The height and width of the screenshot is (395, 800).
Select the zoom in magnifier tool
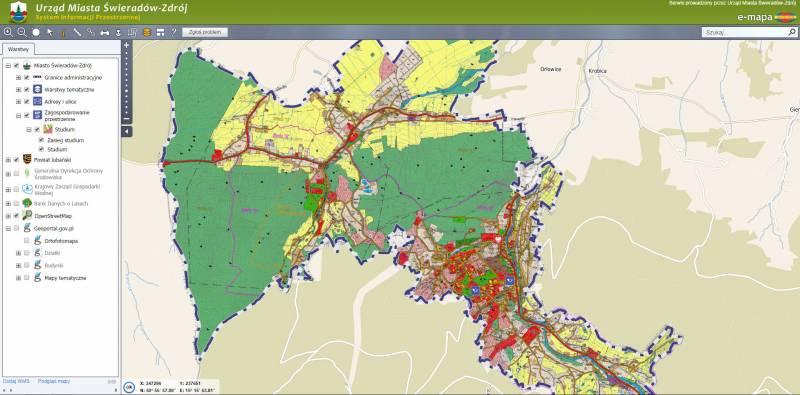8,32
